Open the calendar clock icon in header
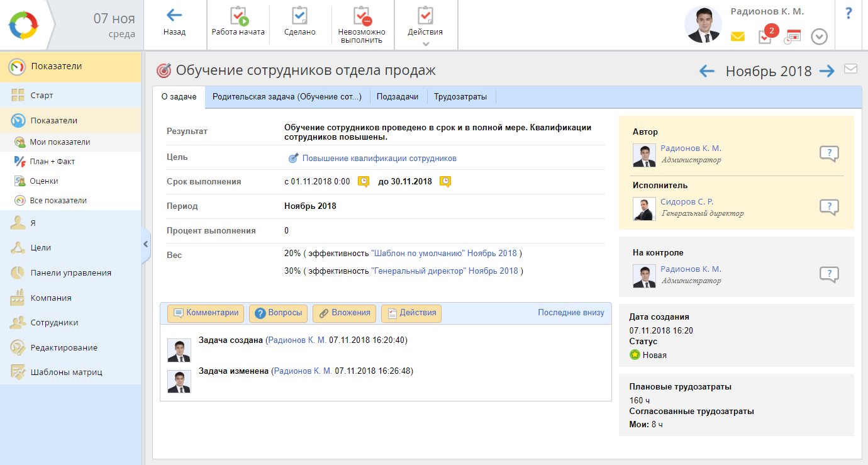The image size is (868, 465). pos(792,36)
